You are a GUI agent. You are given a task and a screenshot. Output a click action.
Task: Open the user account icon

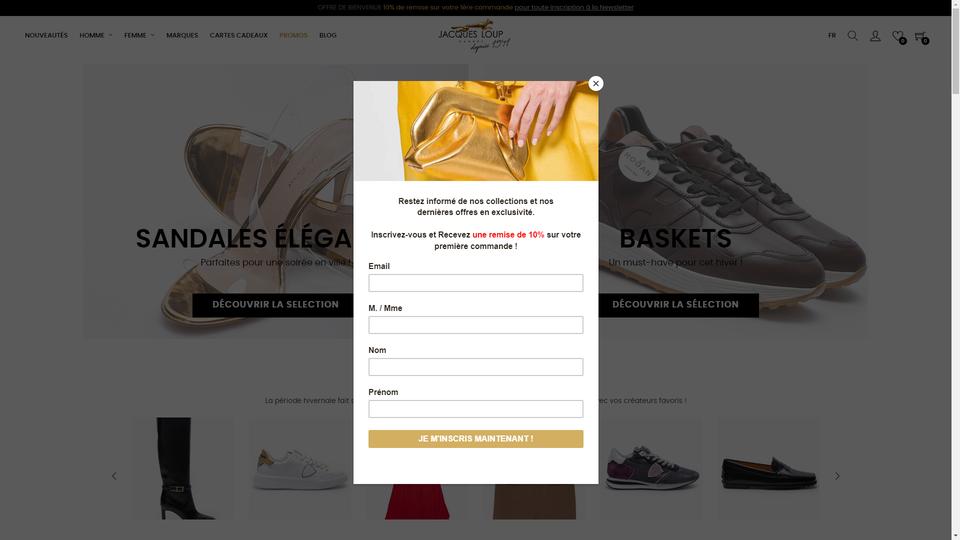coord(876,36)
